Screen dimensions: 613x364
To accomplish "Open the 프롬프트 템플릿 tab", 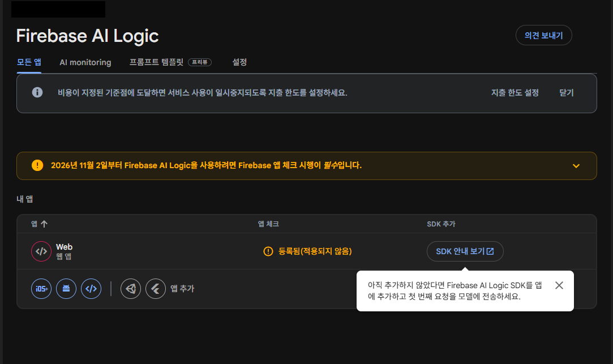I will tap(156, 62).
